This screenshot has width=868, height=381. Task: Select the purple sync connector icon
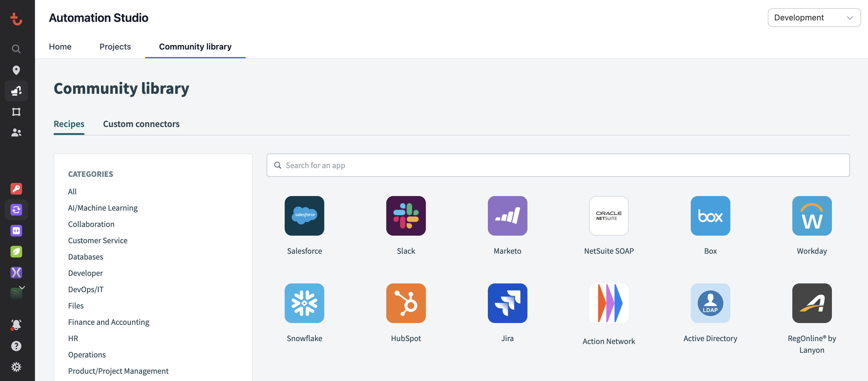(x=16, y=210)
